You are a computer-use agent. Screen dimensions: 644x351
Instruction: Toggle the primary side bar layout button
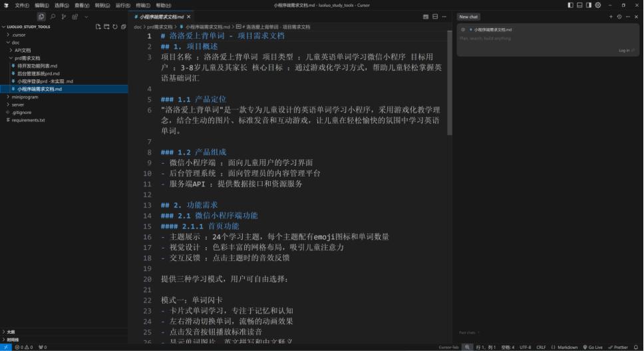click(571, 5)
